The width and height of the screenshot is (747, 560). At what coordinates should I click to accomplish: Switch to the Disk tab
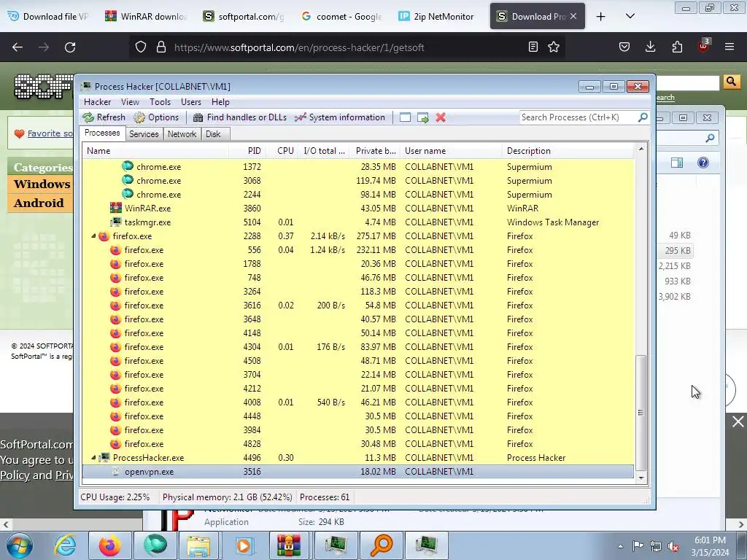(214, 134)
